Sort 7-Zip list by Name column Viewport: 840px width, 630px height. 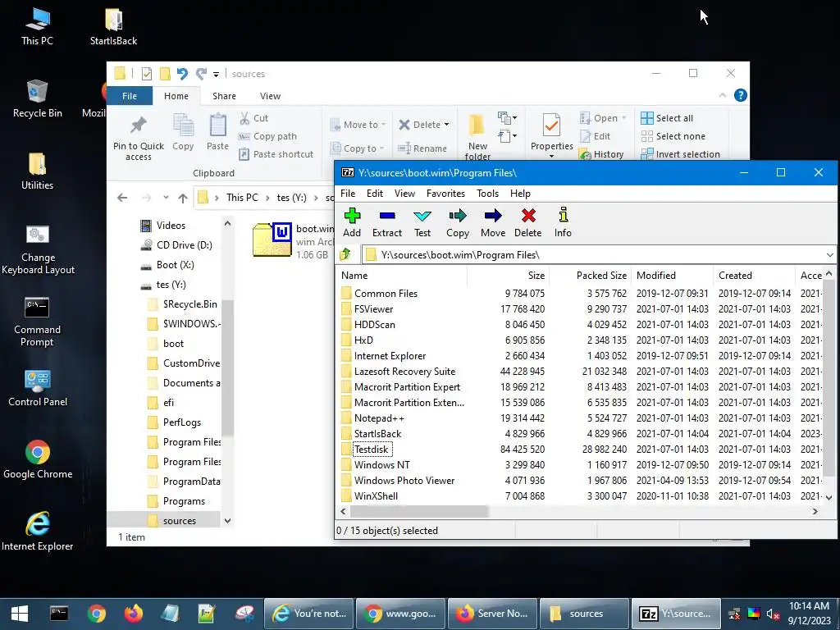coord(403,276)
